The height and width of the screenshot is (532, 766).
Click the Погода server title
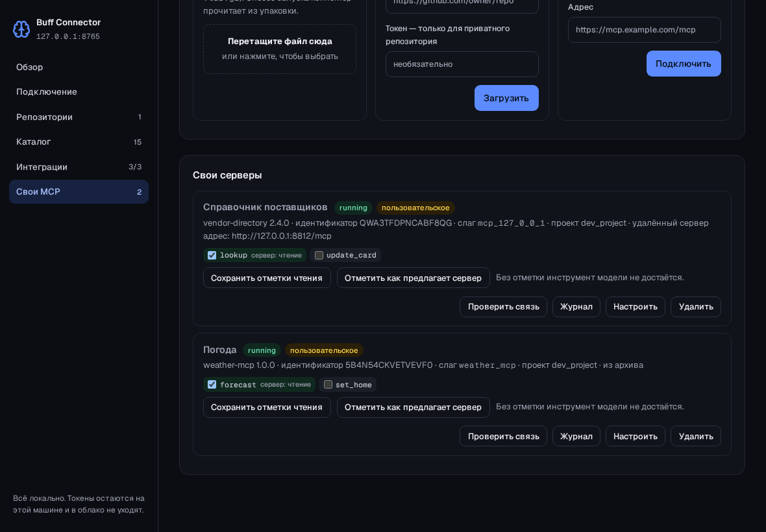pyautogui.click(x=220, y=350)
